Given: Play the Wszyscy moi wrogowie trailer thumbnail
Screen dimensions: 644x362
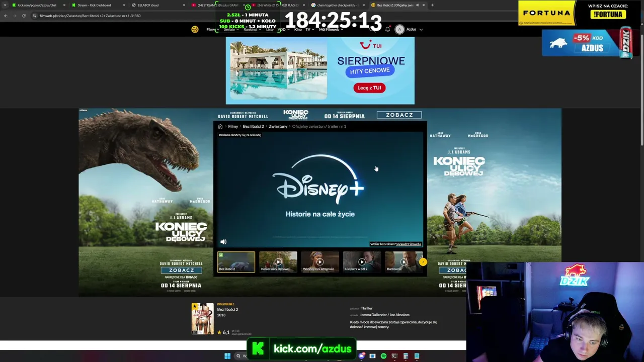Looking at the screenshot, I should (319, 262).
